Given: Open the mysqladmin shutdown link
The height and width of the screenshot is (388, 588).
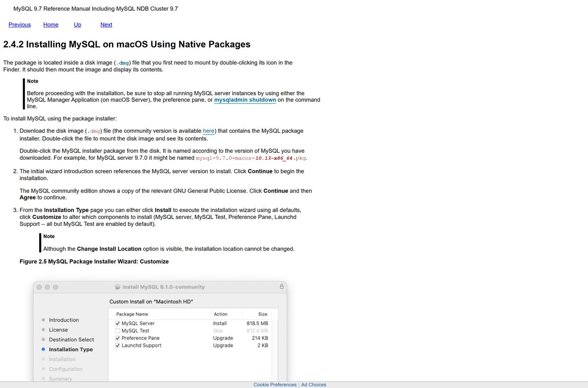Looking at the screenshot, I should (245, 100).
